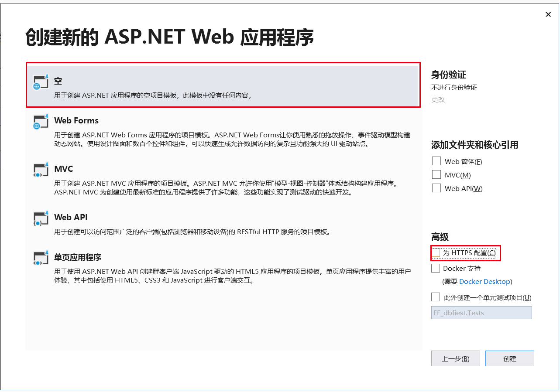Image resolution: width=560 pixels, height=392 pixels.
Task: Click the 空 template description text
Action: point(153,95)
